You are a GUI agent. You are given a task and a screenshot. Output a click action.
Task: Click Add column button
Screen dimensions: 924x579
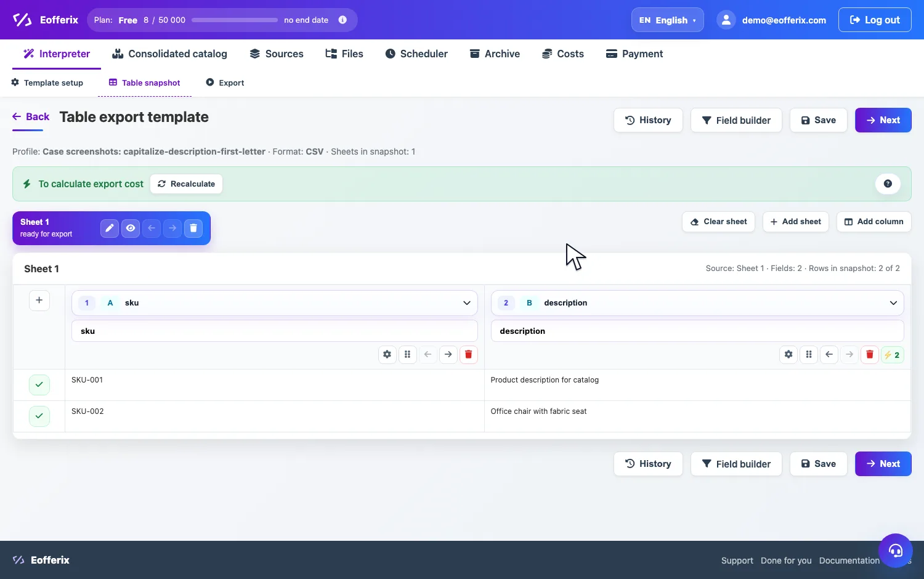pos(874,222)
